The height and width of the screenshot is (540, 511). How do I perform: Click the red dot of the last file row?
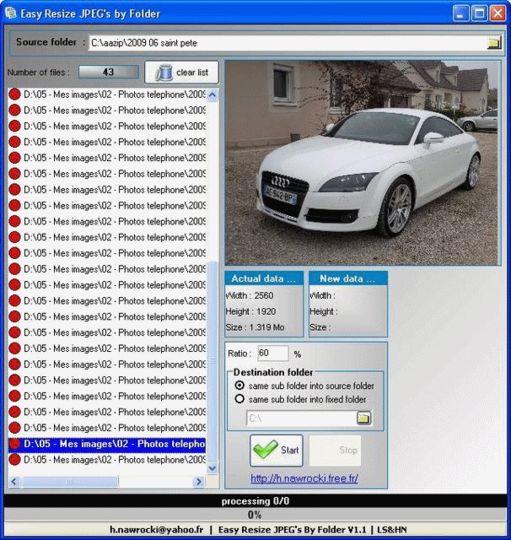(15, 460)
